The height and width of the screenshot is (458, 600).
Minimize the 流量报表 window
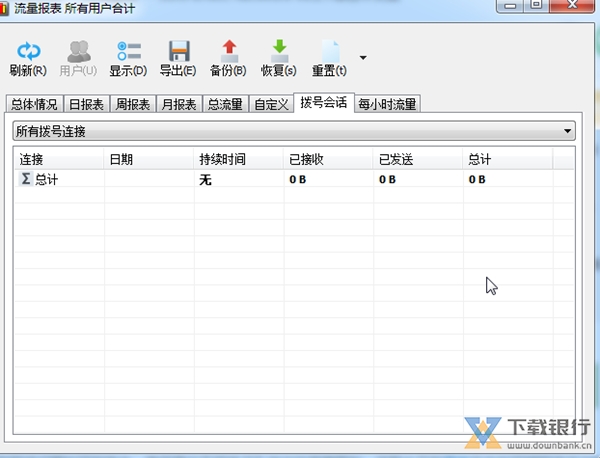[510, 6]
